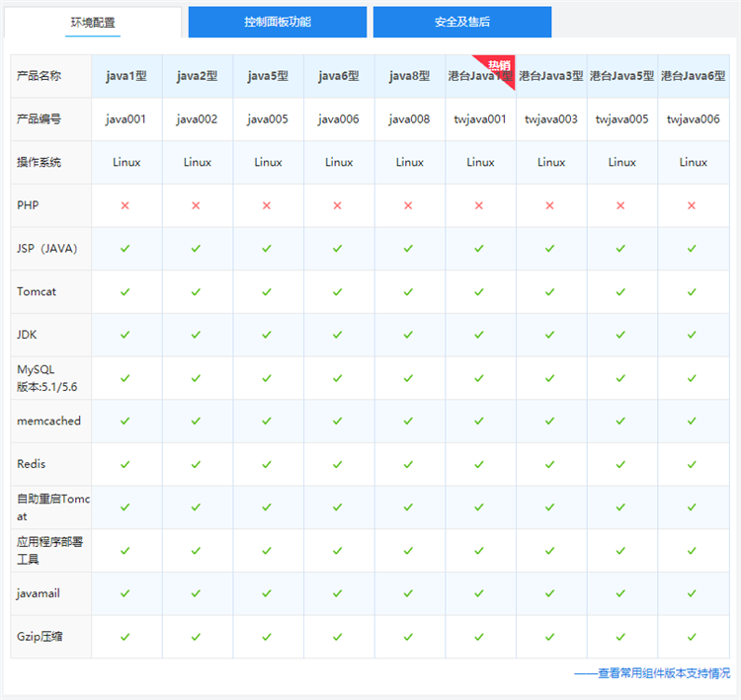The width and height of the screenshot is (741, 700).
Task: Click the PHP red cross under 港台Java6型
Action: point(692,205)
